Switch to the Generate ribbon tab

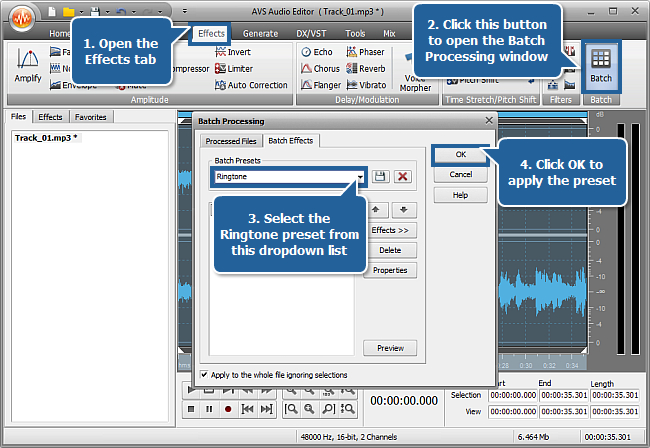(260, 34)
